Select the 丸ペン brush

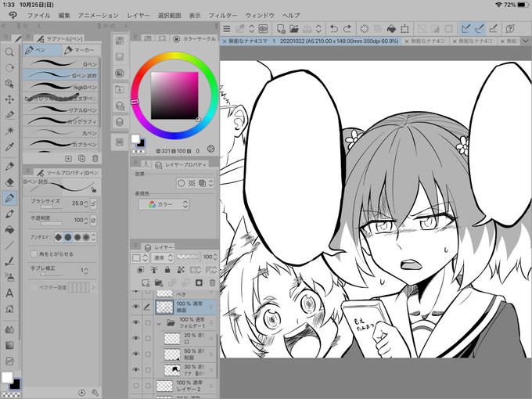point(61,133)
